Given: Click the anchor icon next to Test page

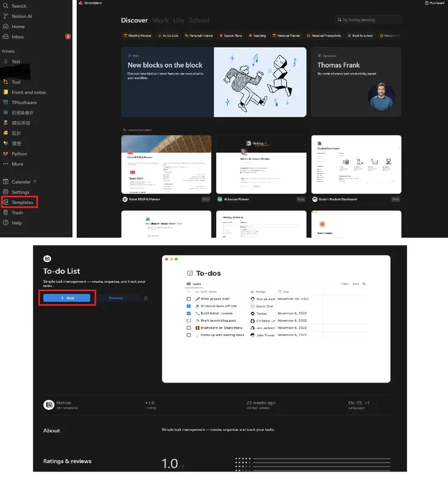Looking at the screenshot, I should click(5, 61).
